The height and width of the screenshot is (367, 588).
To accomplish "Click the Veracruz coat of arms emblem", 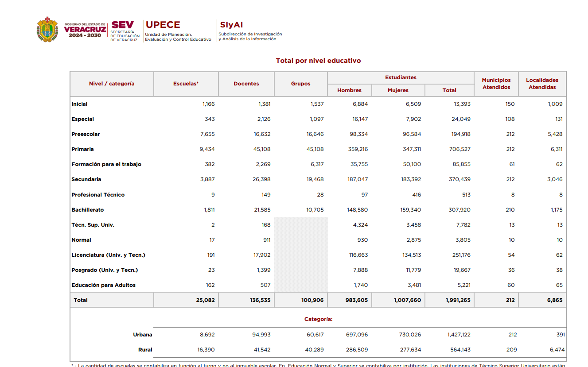I will [x=47, y=30].
